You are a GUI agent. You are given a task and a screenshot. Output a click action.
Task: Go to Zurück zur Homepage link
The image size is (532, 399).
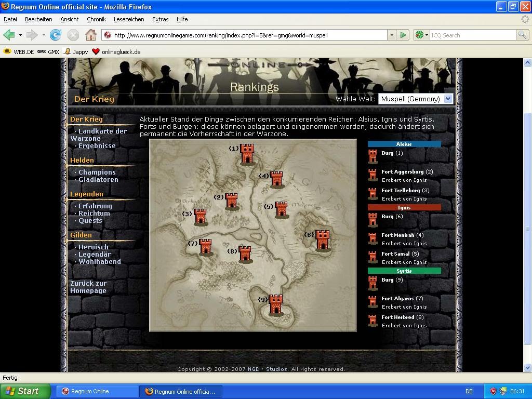(88, 287)
